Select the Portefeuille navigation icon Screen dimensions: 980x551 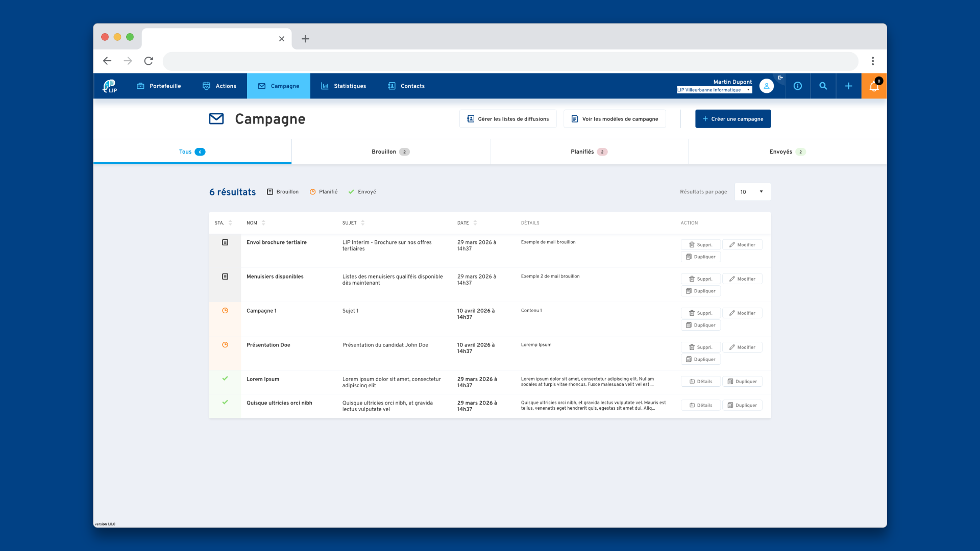coord(140,86)
